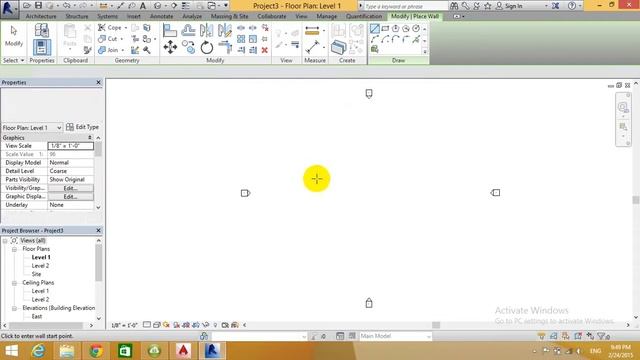Activate the Copy tool in the Modify panel

tap(189, 47)
